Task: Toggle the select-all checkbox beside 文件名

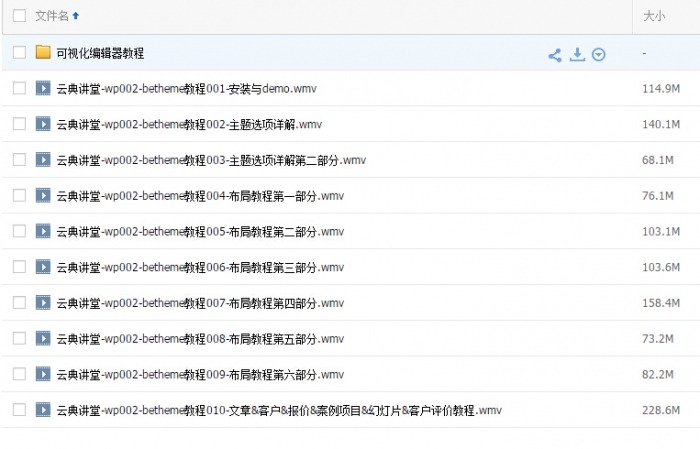Action: point(19,16)
